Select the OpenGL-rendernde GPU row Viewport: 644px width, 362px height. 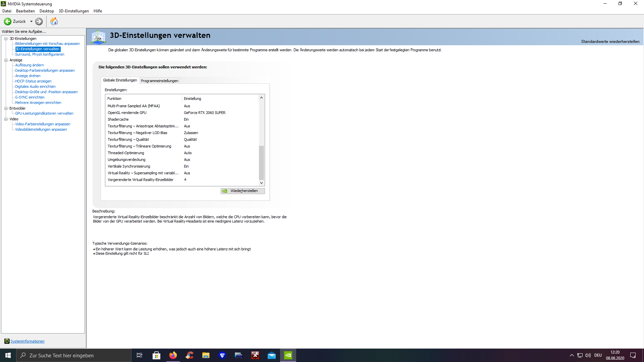(x=182, y=113)
